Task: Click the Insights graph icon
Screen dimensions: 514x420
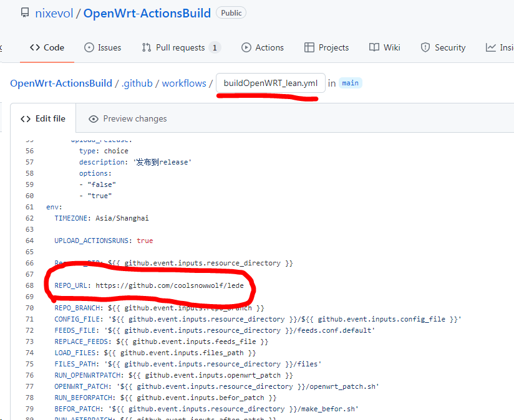Action: tap(491, 47)
